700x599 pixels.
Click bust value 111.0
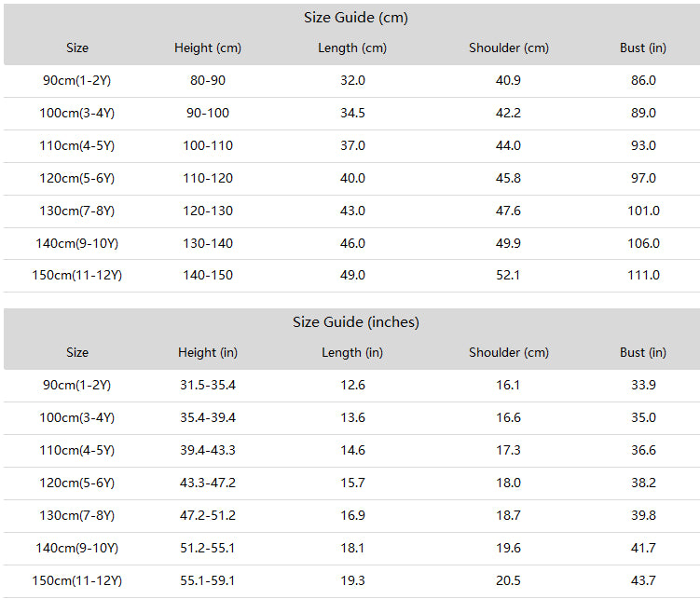[643, 275]
